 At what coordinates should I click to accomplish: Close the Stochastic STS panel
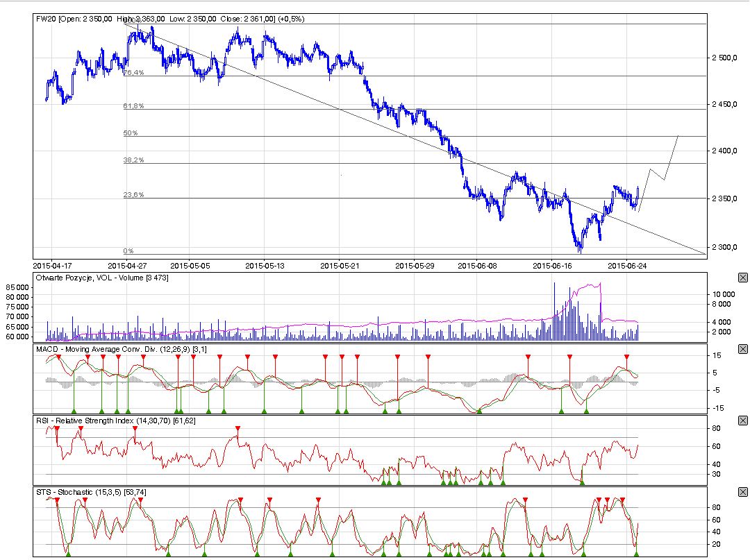tap(742, 492)
